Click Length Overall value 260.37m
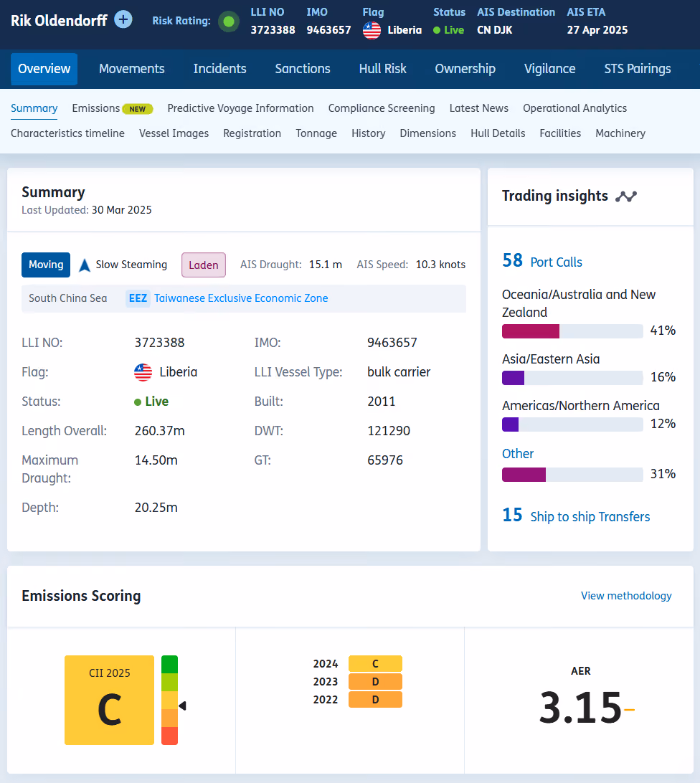 coord(160,431)
